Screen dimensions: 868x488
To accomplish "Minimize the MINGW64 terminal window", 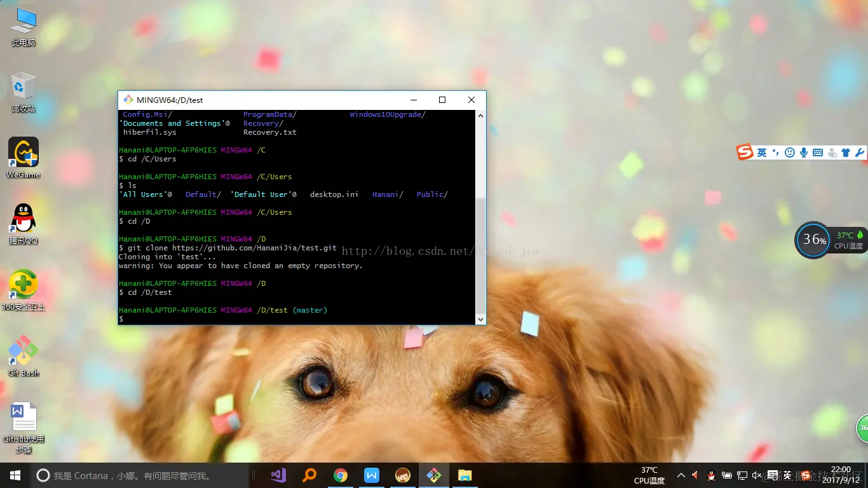I will [x=414, y=100].
